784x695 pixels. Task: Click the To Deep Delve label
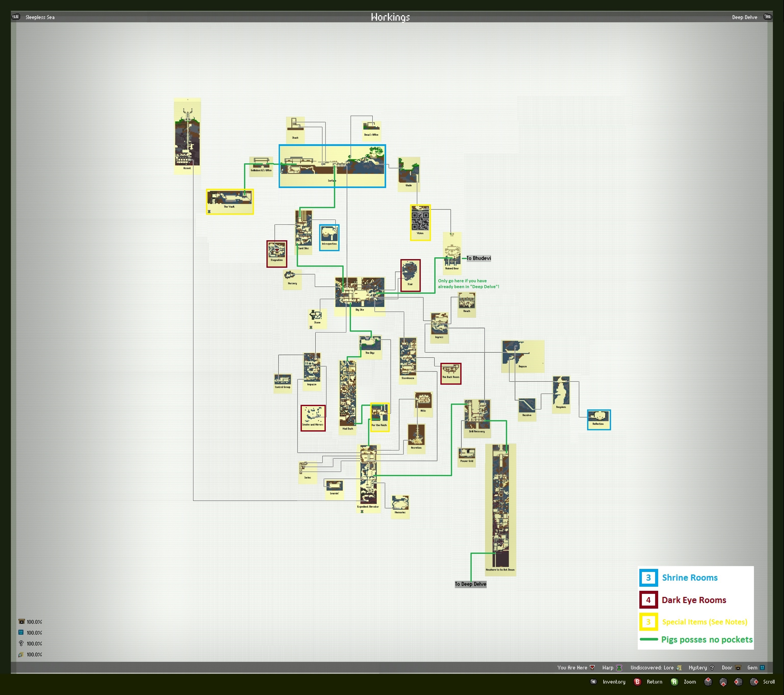click(470, 584)
